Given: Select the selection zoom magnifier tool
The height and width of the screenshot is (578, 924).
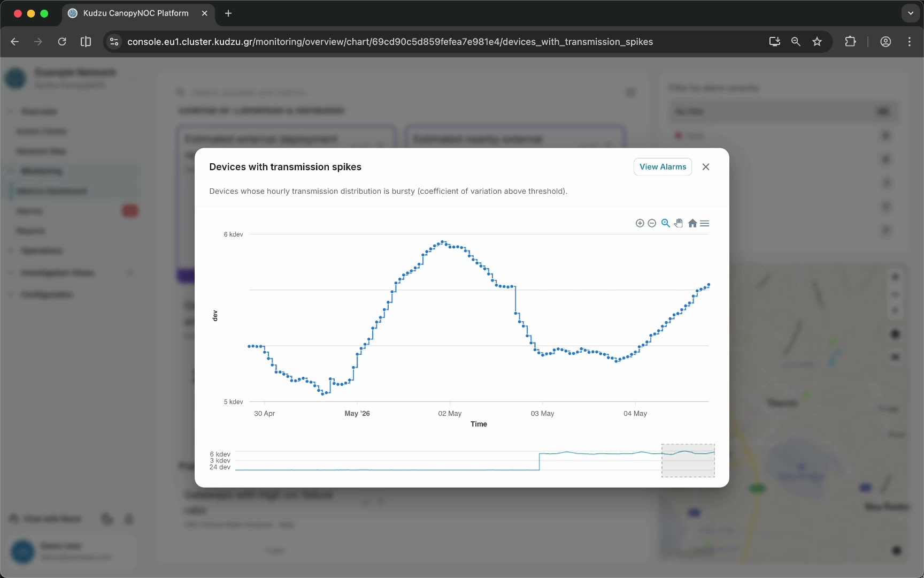Looking at the screenshot, I should (x=666, y=223).
